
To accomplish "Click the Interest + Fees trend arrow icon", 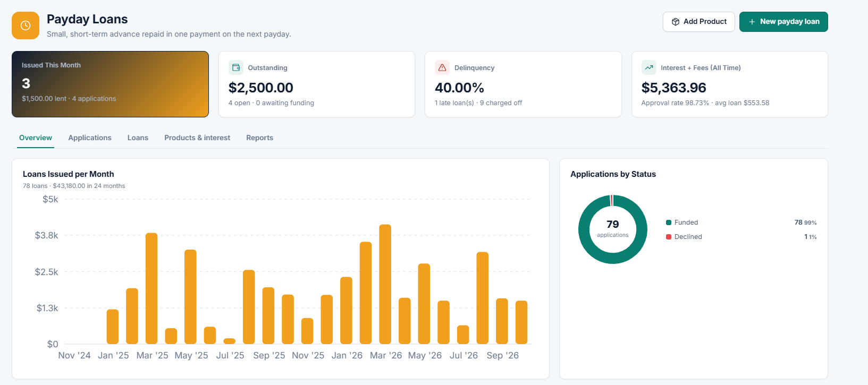I will pos(649,67).
